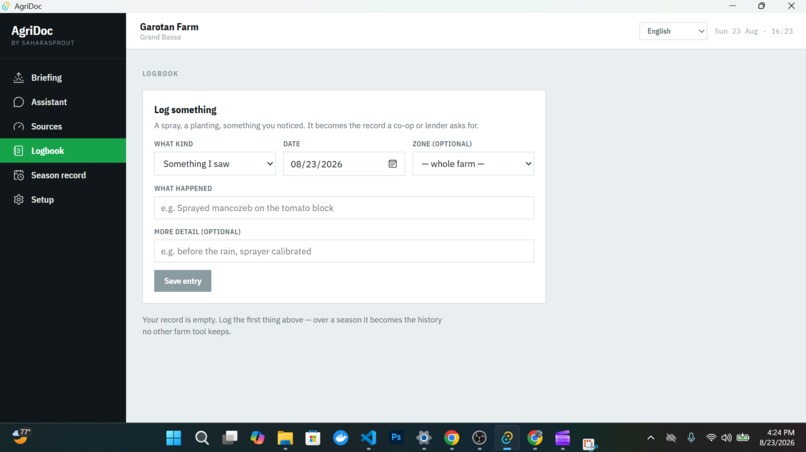Image resolution: width=806 pixels, height=452 pixels.
Task: Open Visual Studio Code from taskbar
Action: click(x=368, y=438)
